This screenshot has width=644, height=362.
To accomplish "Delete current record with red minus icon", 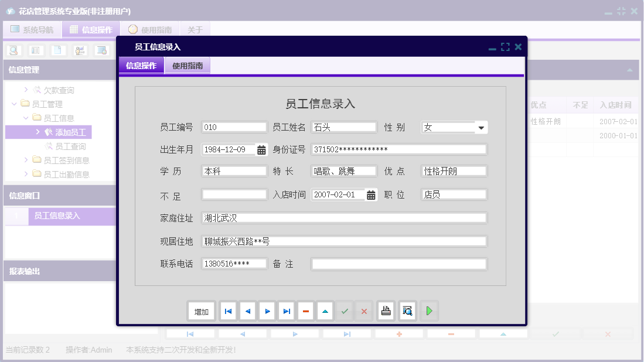I will [305, 311].
